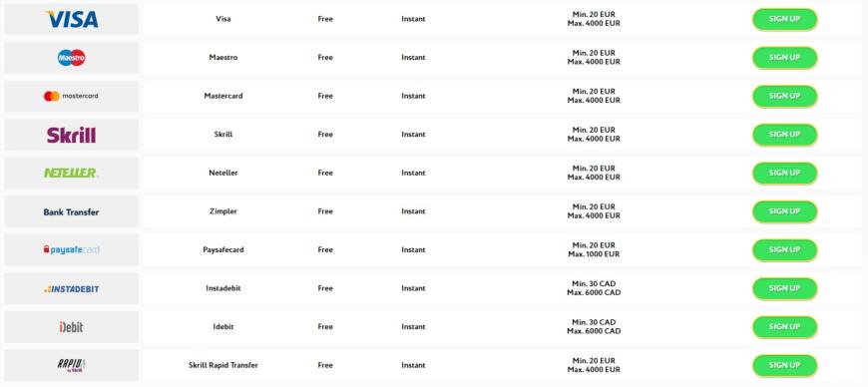
Task: Sign up via the Skrill row button
Action: click(x=784, y=135)
